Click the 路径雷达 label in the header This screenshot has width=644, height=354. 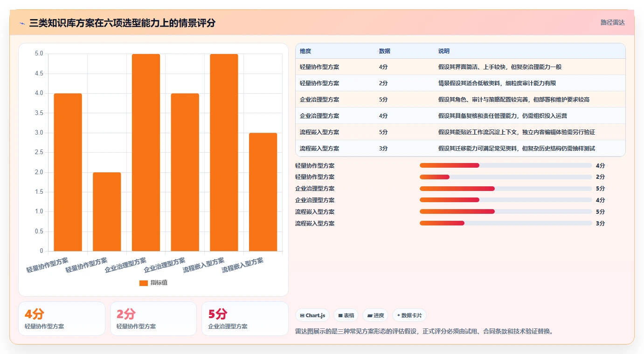[x=612, y=22]
